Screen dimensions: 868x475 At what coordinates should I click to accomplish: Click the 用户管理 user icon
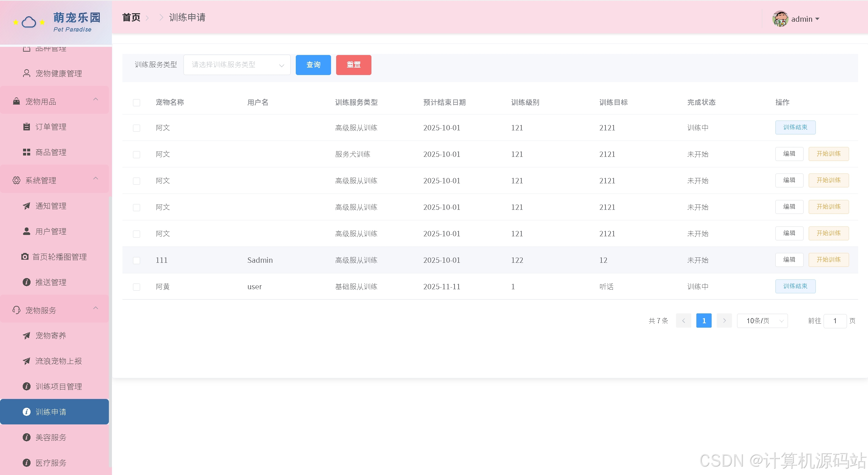[x=26, y=231]
